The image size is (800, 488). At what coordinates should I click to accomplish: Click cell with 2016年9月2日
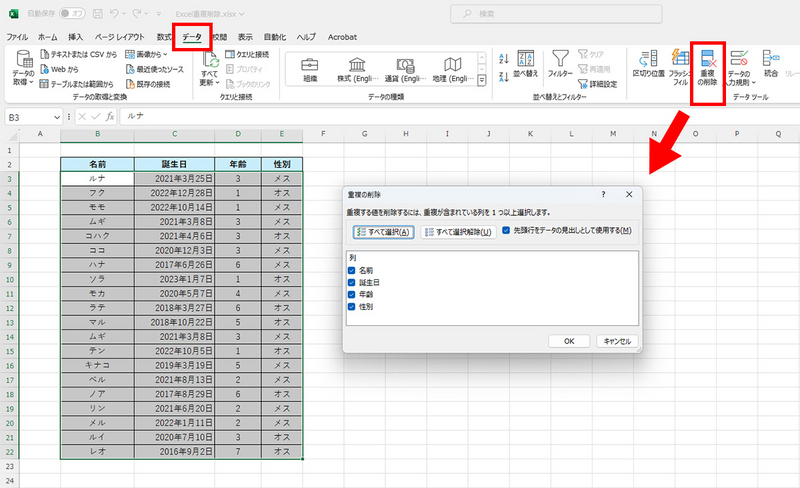pyautogui.click(x=174, y=451)
